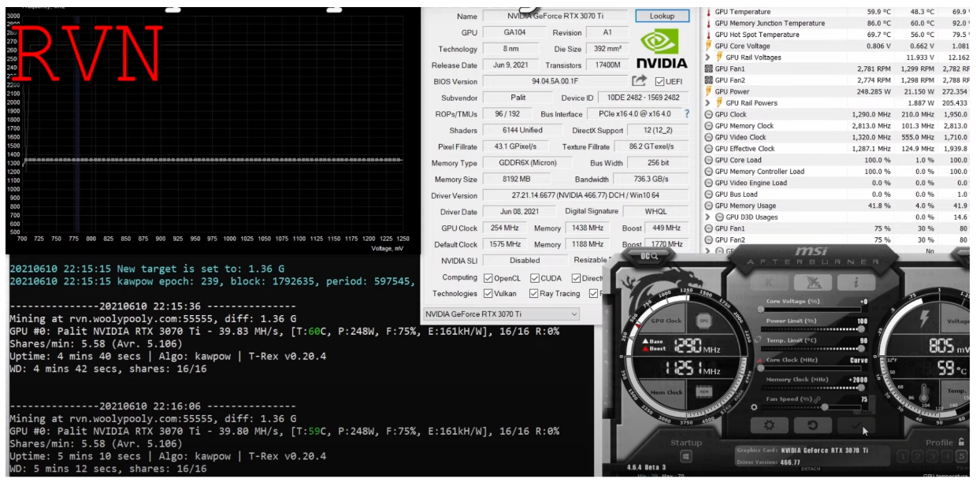Click the BIOS share/export arrow icon
The width and height of the screenshot is (980, 486).
pyautogui.click(x=639, y=81)
